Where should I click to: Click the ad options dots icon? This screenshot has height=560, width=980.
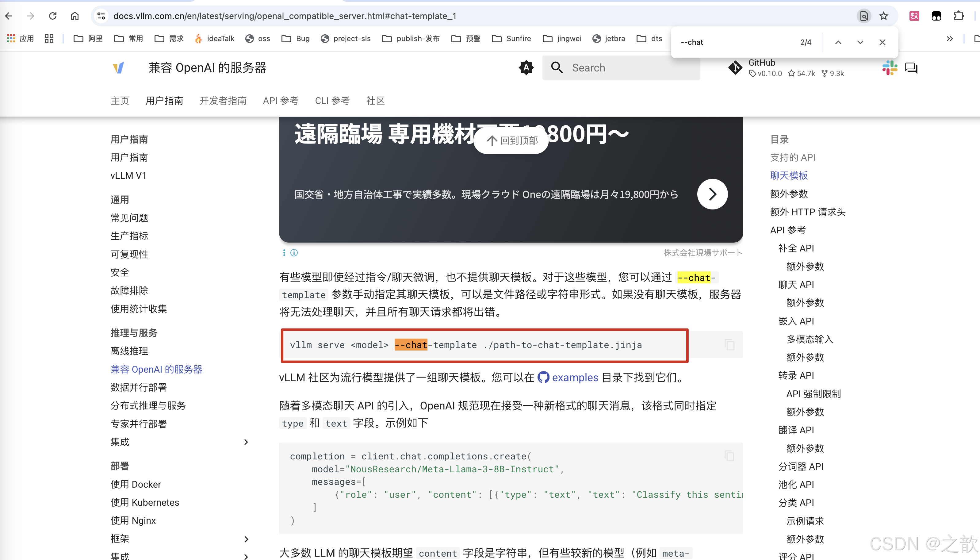click(284, 253)
